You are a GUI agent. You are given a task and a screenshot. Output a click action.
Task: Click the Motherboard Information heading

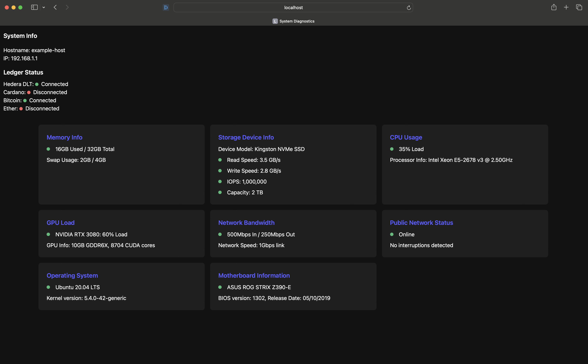click(254, 275)
